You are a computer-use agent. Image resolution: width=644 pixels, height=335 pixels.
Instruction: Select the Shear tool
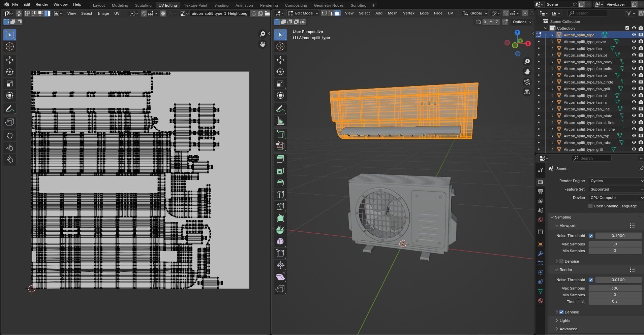coord(280,277)
